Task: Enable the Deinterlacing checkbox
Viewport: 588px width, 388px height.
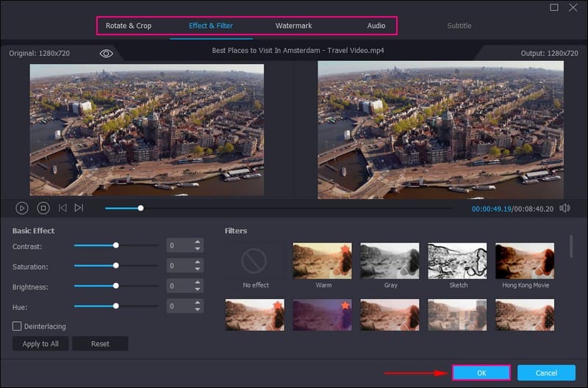Action: pyautogui.click(x=17, y=326)
